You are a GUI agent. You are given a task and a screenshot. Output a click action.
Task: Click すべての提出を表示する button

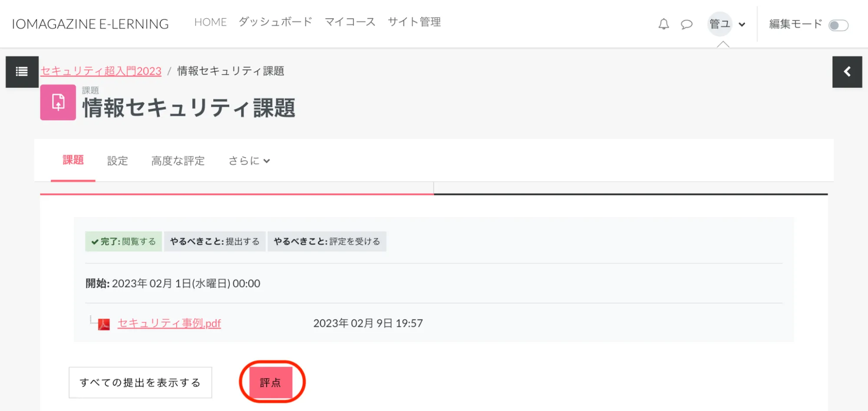[x=140, y=382]
